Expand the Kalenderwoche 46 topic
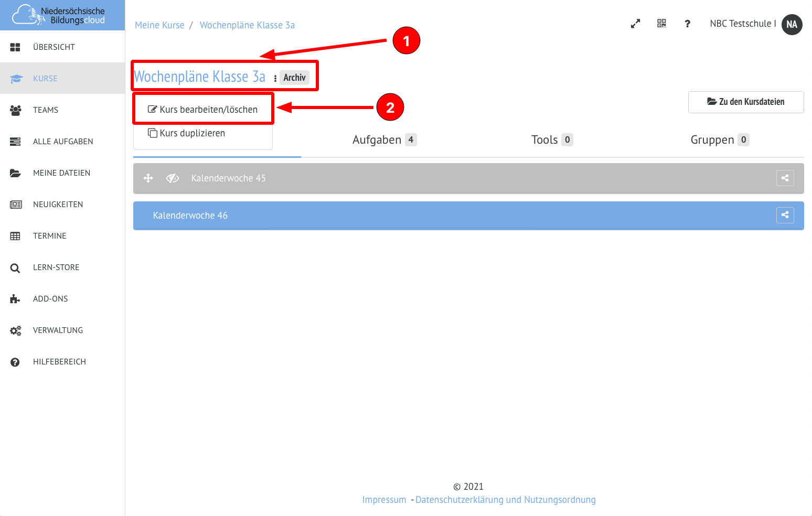Image resolution: width=812 pixels, height=516 pixels. pos(190,216)
